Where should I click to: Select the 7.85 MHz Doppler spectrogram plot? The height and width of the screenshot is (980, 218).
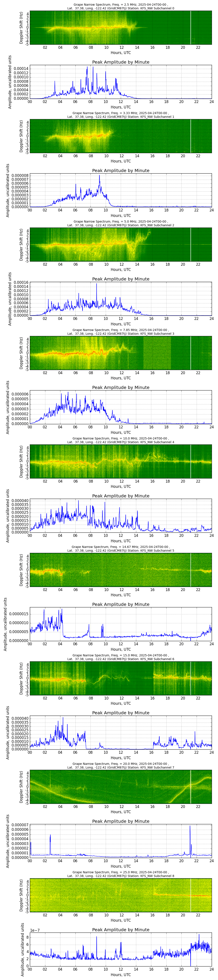coord(121,353)
